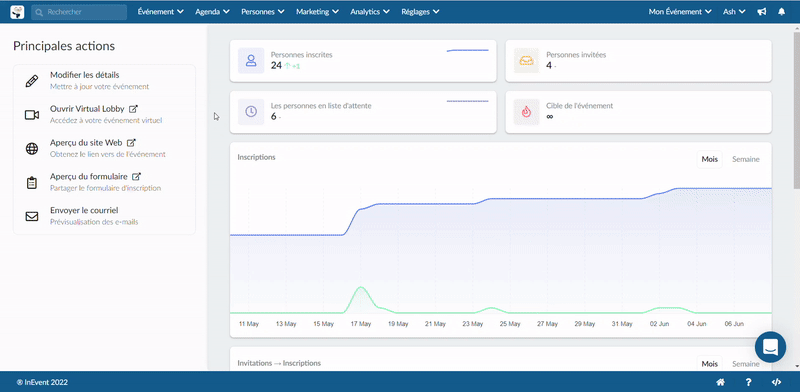Viewport: 800px width, 392px height.
Task: Open the Aperçu du formulaire link
Action: click(89, 177)
